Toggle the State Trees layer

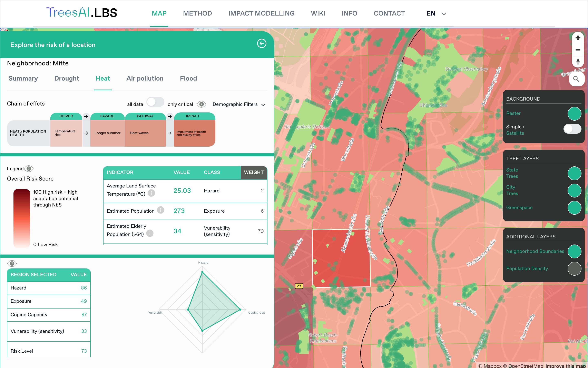[574, 173]
